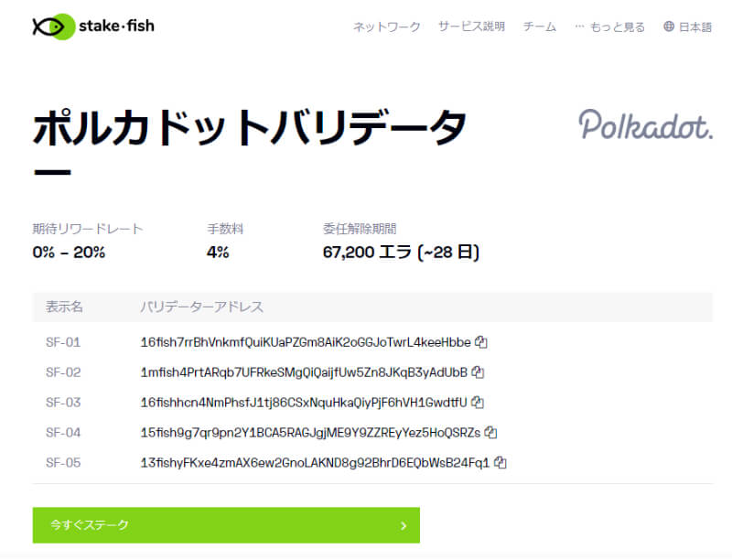Copy the SF-04 validator address

point(490,432)
